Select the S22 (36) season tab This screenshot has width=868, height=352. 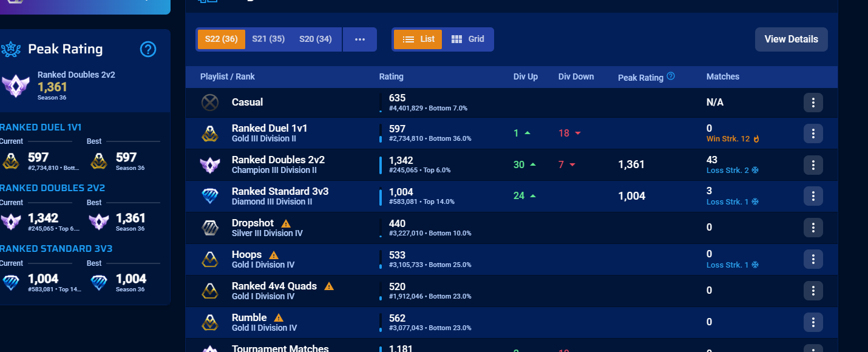click(222, 39)
